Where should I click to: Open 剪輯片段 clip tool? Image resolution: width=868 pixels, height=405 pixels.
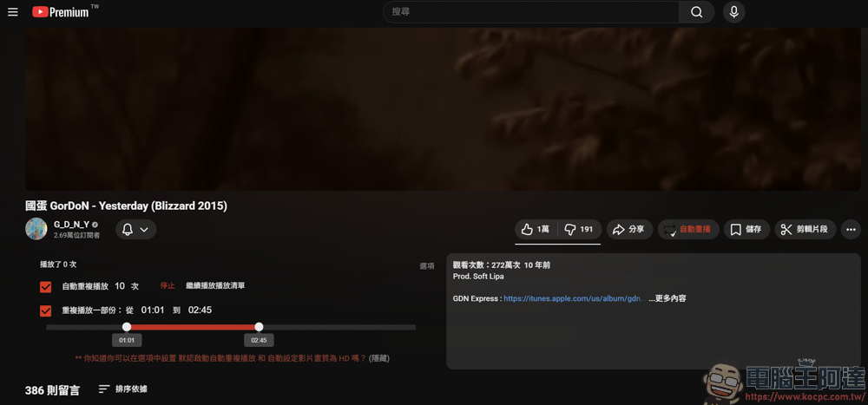pyautogui.click(x=805, y=230)
